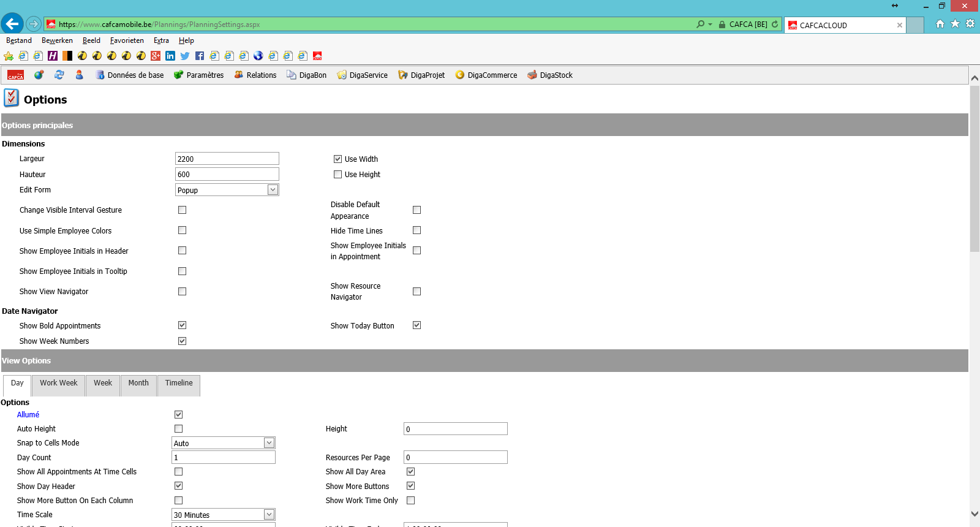The height and width of the screenshot is (527, 980).
Task: Open the Favorieten browser menu
Action: tap(127, 40)
